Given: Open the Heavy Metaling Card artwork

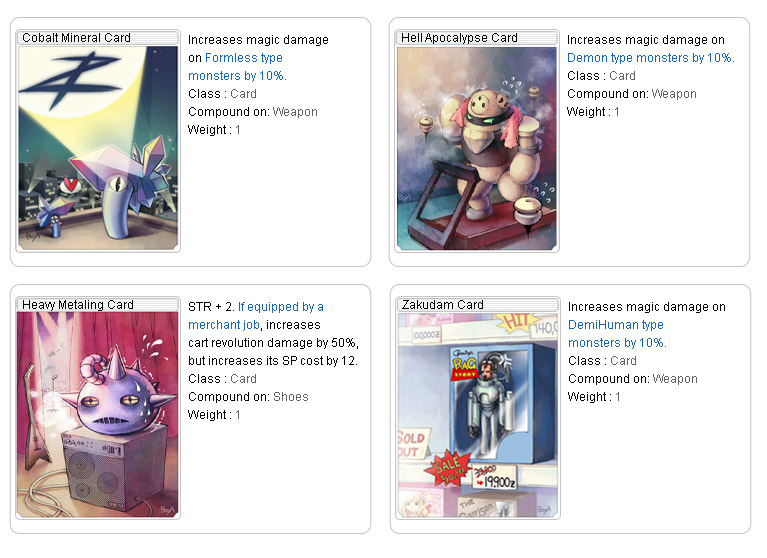Looking at the screenshot, I should 98,415.
